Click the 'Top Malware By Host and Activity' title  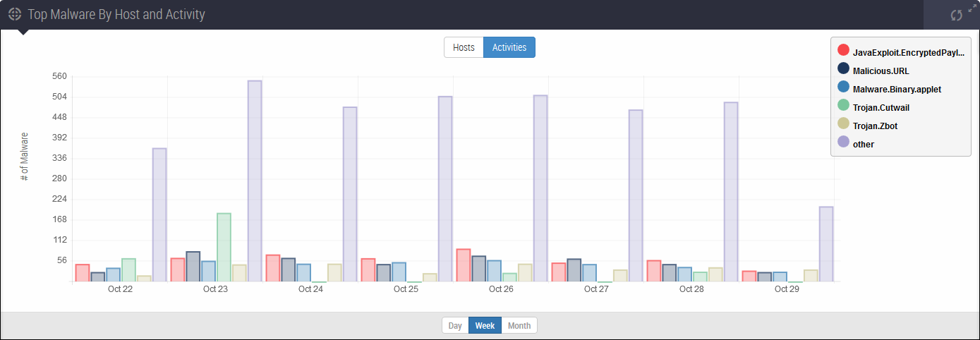coord(116,14)
